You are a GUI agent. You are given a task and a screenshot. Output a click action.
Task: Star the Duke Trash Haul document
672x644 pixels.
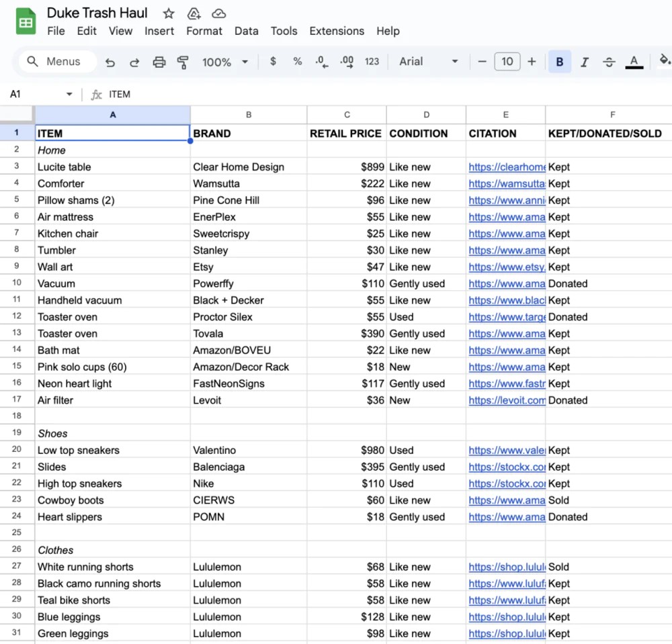tap(169, 13)
